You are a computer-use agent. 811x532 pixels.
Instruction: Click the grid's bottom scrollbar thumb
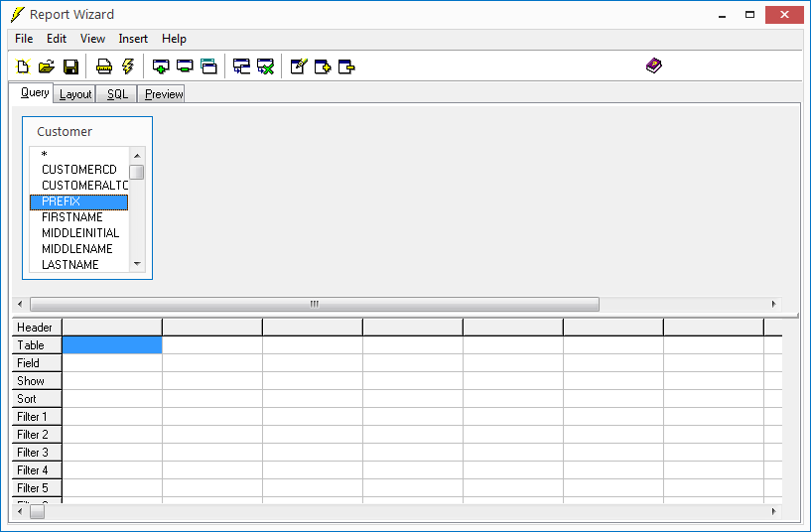coord(38,511)
